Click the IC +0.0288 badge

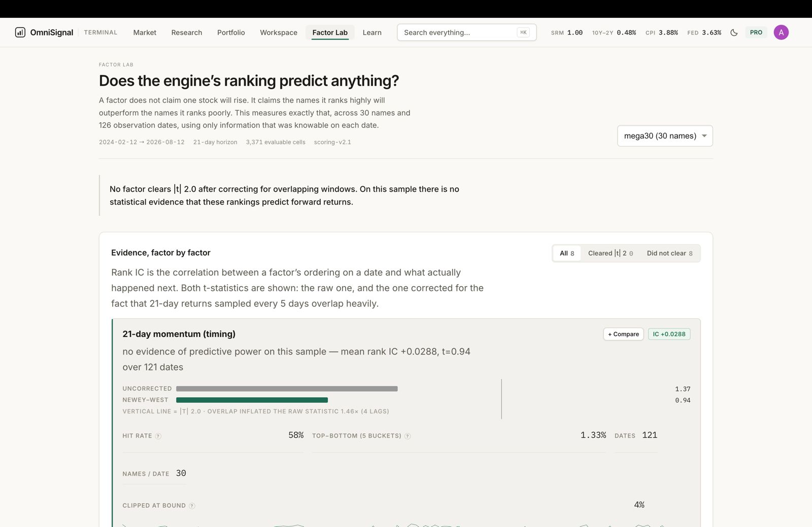(669, 334)
